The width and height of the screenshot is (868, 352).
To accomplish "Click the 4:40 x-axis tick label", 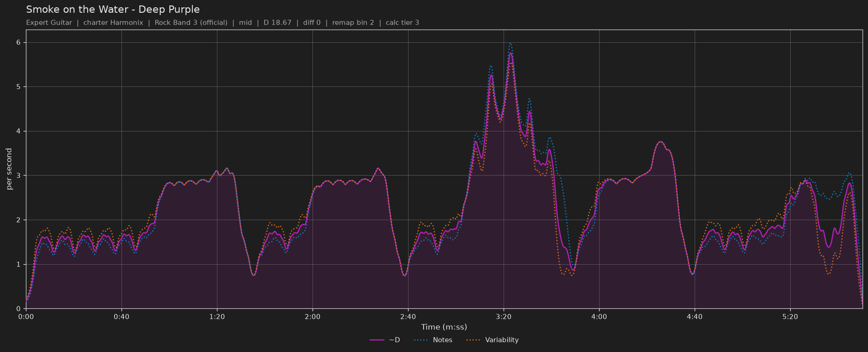I will tap(695, 317).
